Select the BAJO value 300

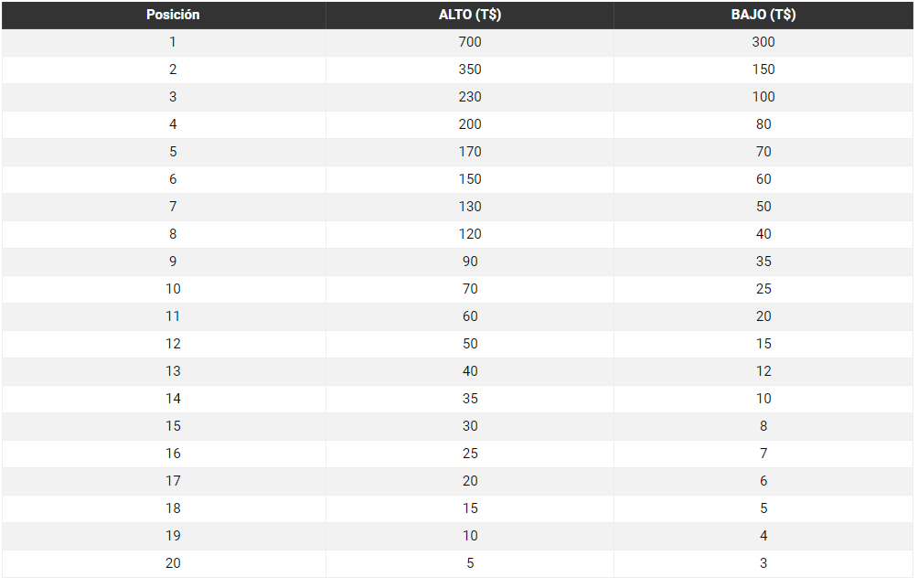(763, 42)
